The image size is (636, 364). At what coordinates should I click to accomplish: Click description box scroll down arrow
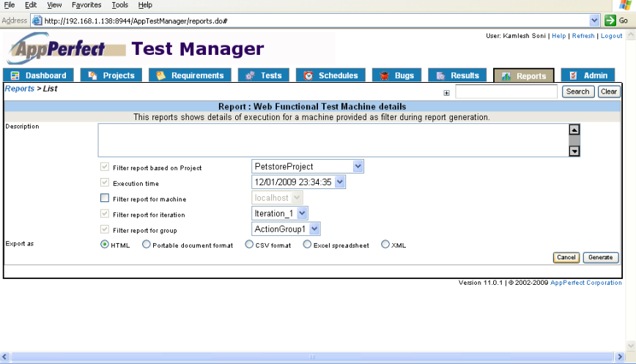point(574,151)
